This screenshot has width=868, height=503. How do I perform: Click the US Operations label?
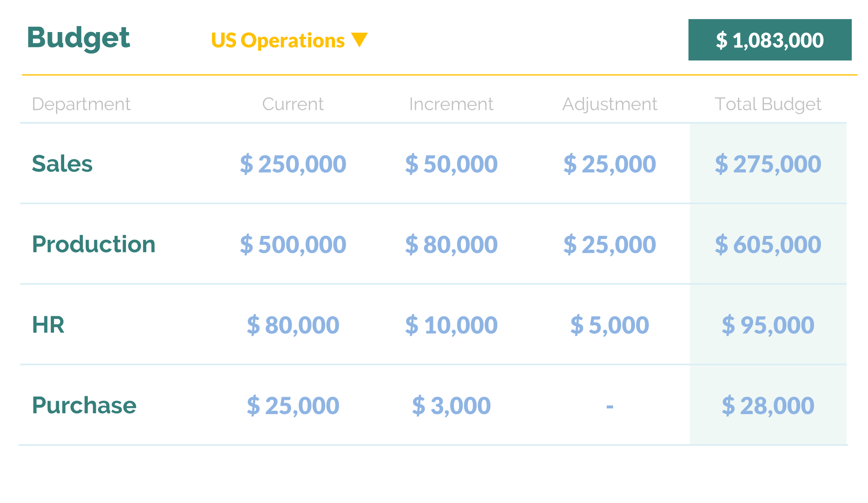[278, 41]
